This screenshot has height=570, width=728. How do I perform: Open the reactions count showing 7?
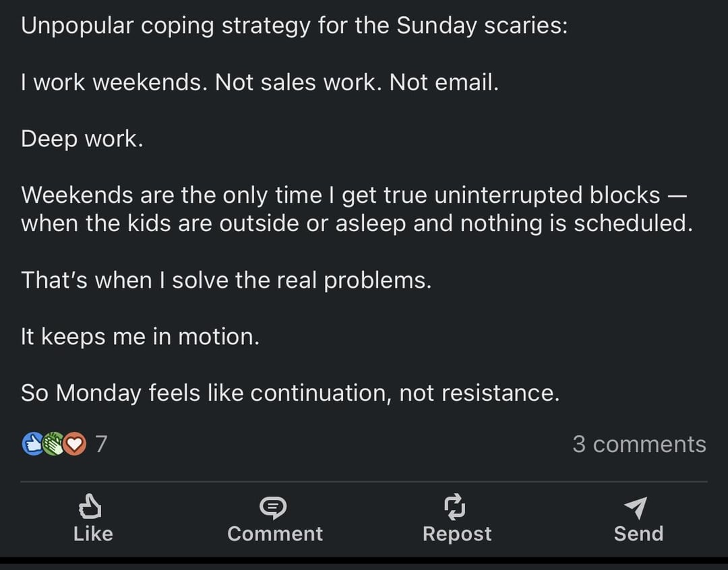pyautogui.click(x=100, y=444)
